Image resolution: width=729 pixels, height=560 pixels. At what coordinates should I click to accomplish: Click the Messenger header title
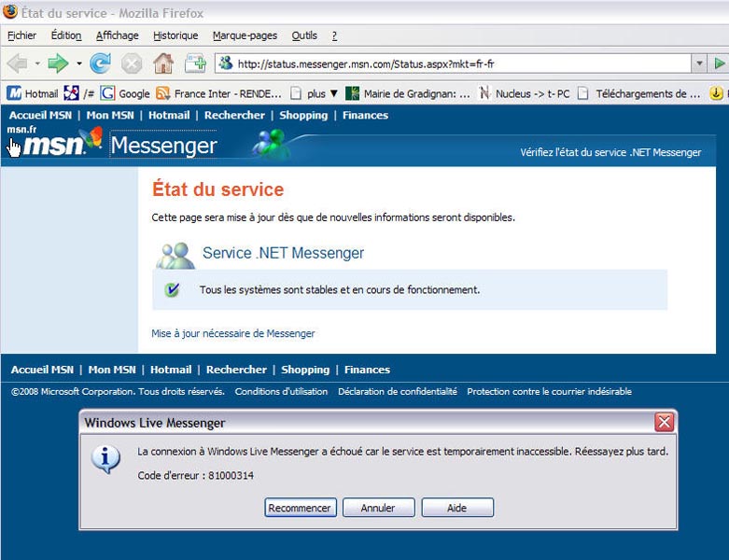[x=163, y=145]
